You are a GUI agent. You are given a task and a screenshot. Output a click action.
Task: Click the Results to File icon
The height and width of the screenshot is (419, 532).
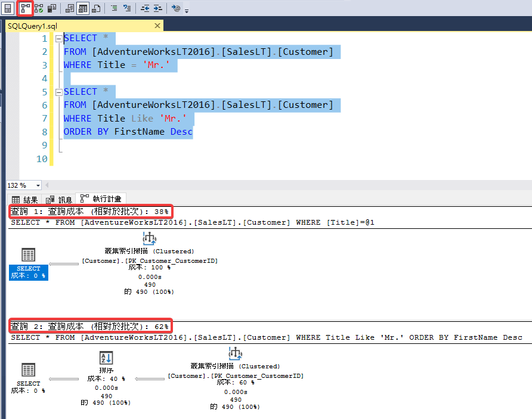tap(96, 8)
